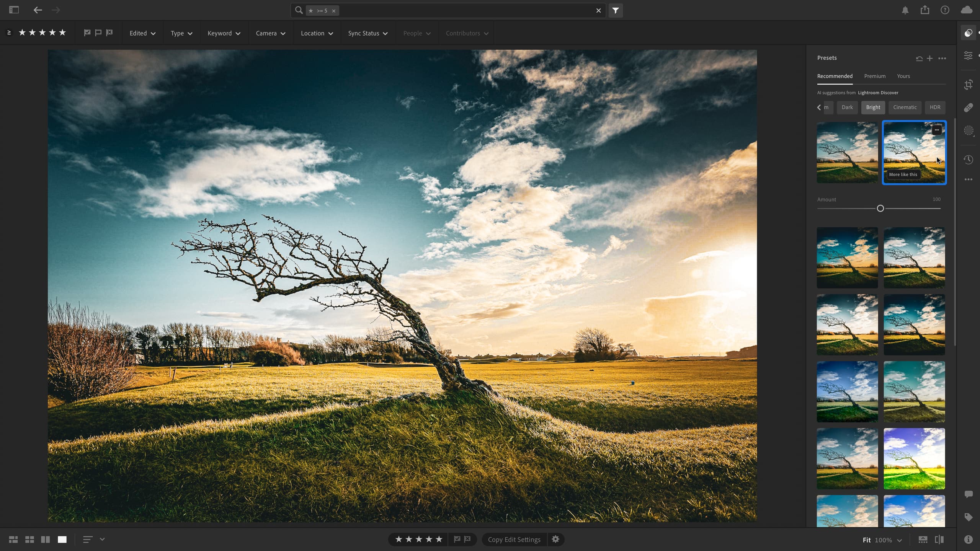980x551 pixels.
Task: Drag the Amount preset slider to 50
Action: (848, 209)
